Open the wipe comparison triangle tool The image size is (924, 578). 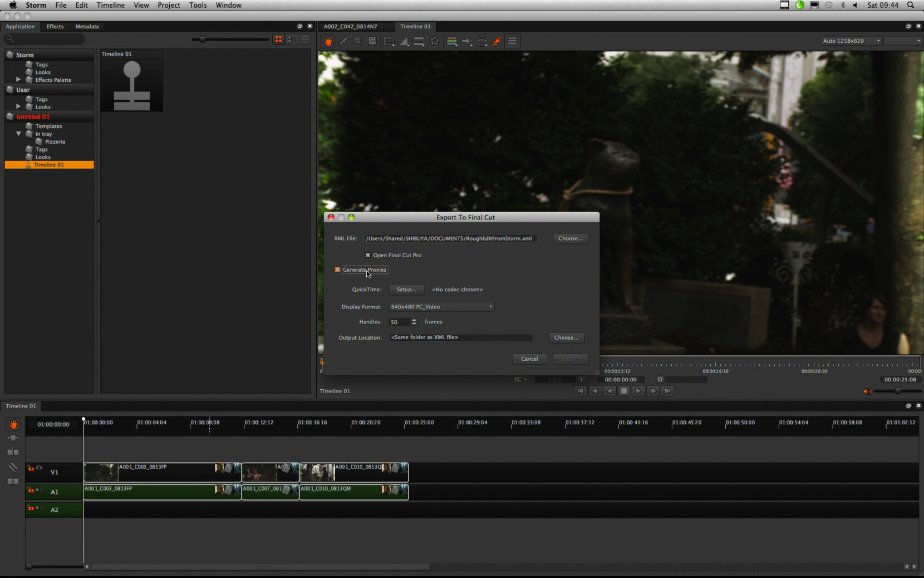coord(404,41)
